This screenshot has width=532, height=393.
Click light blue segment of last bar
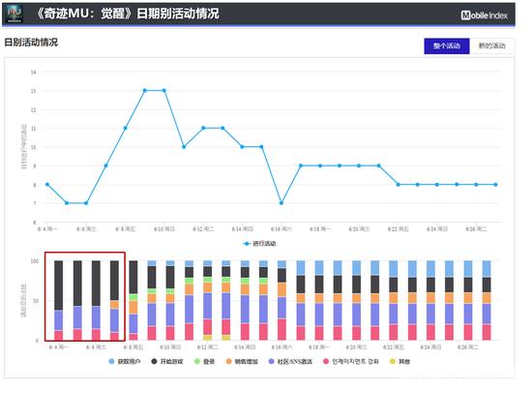[x=487, y=269]
